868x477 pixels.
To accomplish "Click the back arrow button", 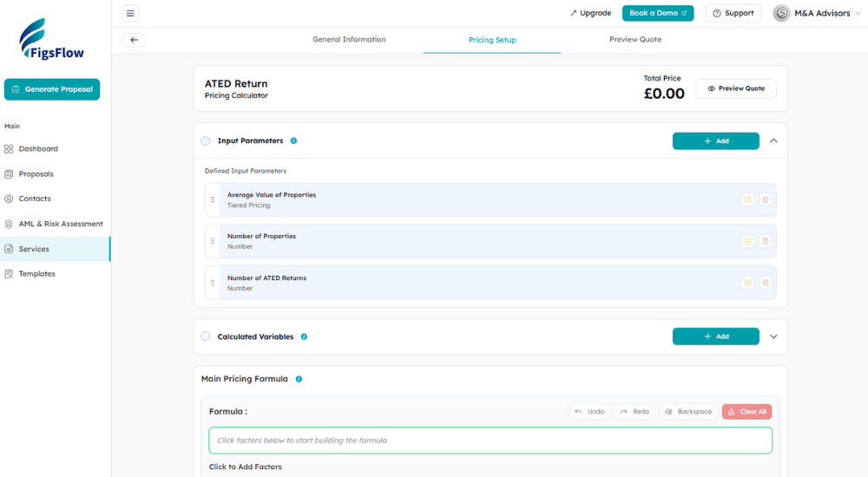I will pos(134,40).
